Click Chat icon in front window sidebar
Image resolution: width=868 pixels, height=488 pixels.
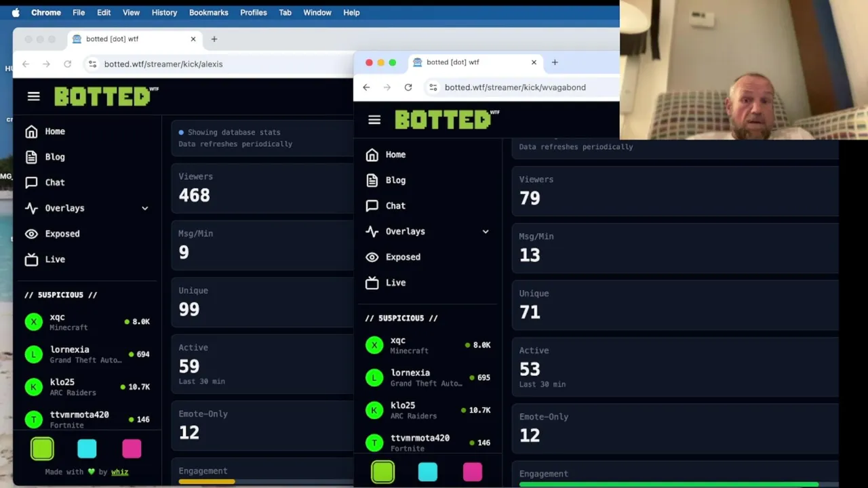click(372, 205)
